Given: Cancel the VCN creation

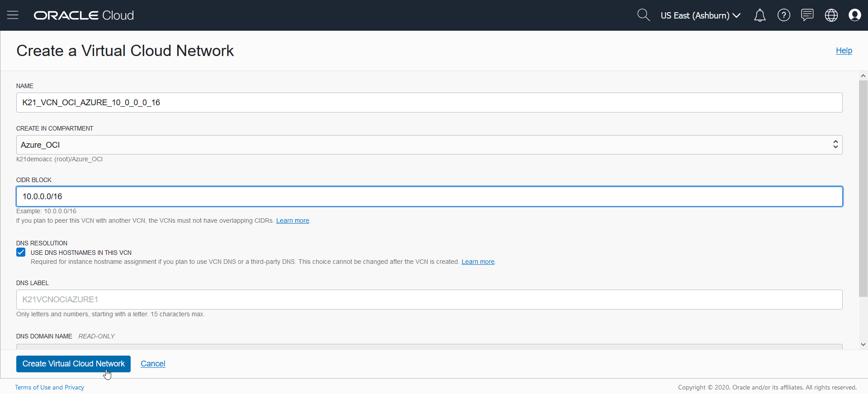Looking at the screenshot, I should point(153,364).
